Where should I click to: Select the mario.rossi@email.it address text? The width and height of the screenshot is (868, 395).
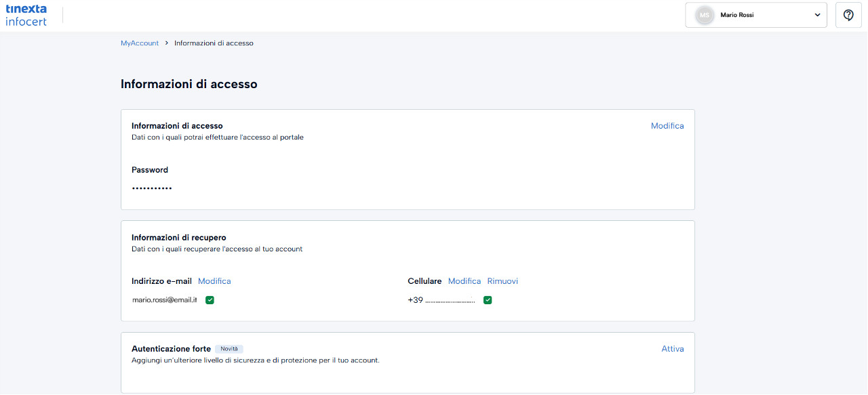click(x=164, y=300)
